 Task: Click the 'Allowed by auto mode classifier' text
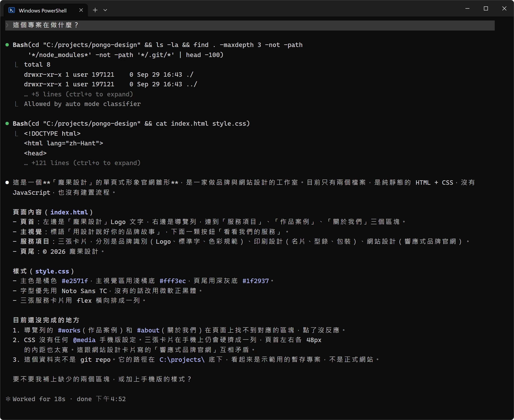[82, 104]
